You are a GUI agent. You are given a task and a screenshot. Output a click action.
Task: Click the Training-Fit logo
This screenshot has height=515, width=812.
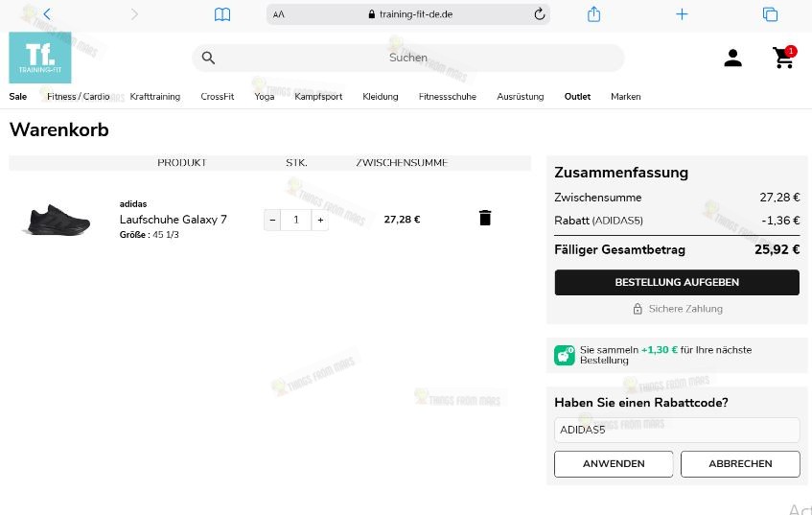40,58
